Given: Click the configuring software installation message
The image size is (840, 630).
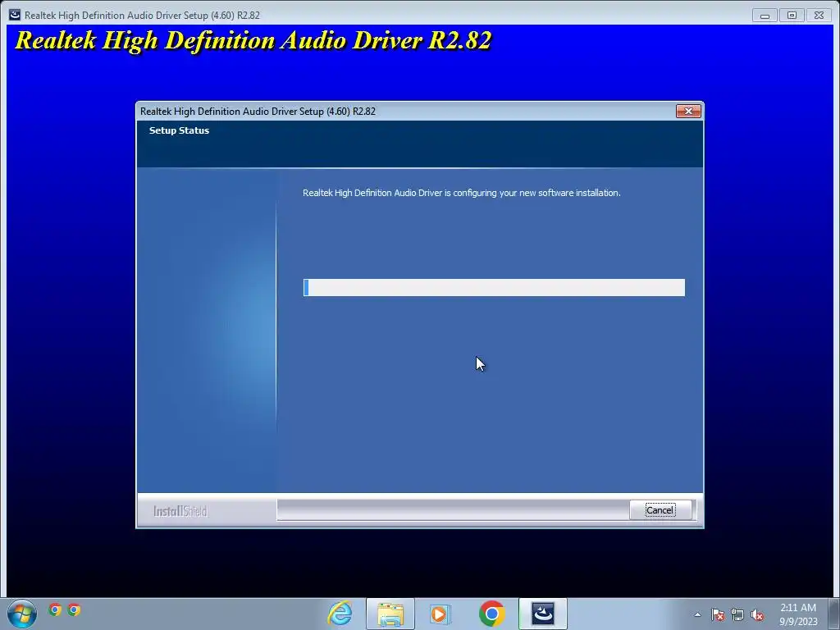Looking at the screenshot, I should click(x=462, y=193).
